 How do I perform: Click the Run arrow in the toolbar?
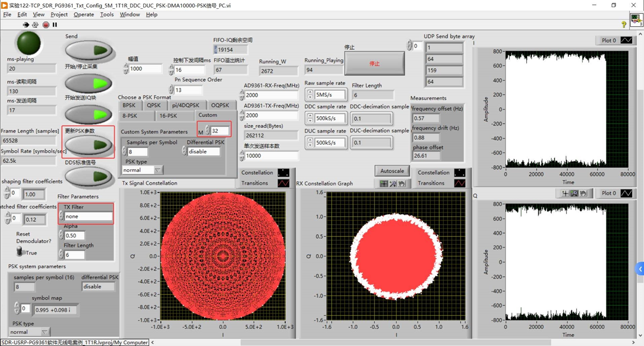click(x=26, y=24)
